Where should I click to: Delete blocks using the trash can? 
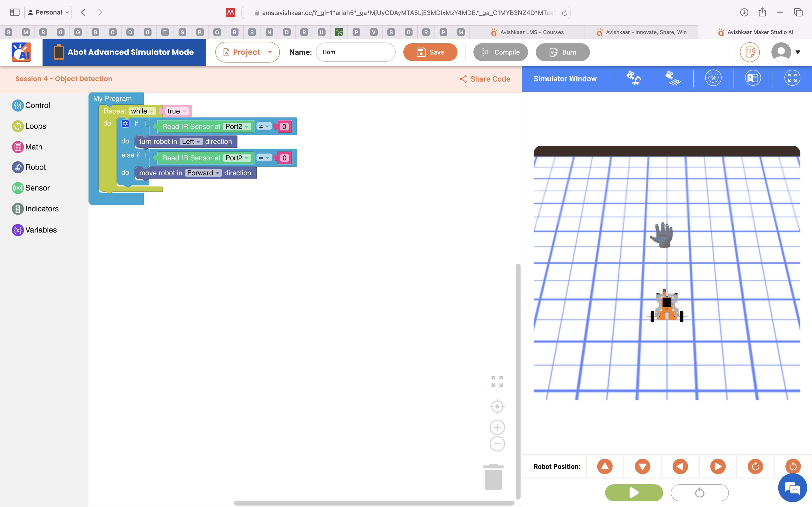click(x=493, y=477)
